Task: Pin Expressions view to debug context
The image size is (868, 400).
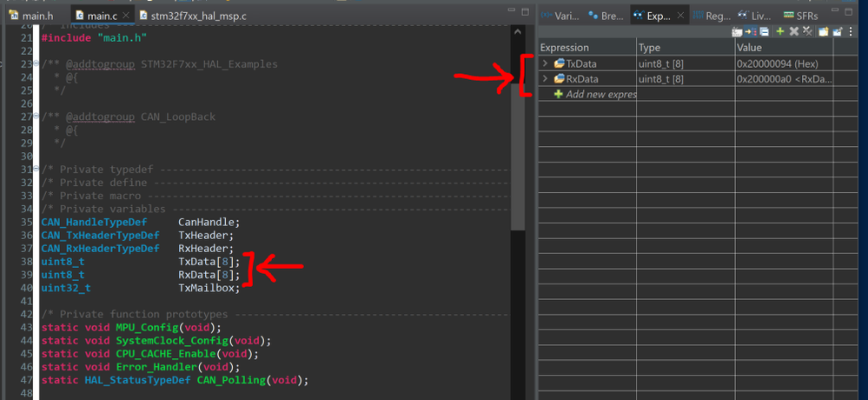Action: [837, 31]
